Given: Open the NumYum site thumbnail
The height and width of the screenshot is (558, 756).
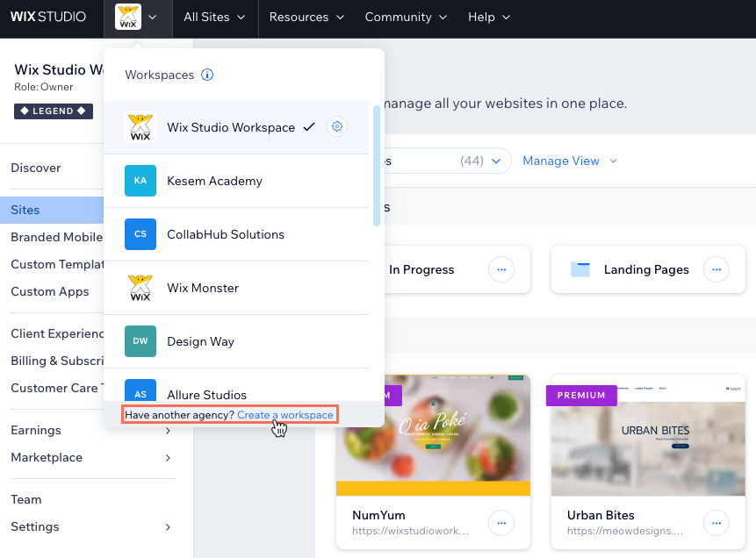Looking at the screenshot, I should [433, 435].
